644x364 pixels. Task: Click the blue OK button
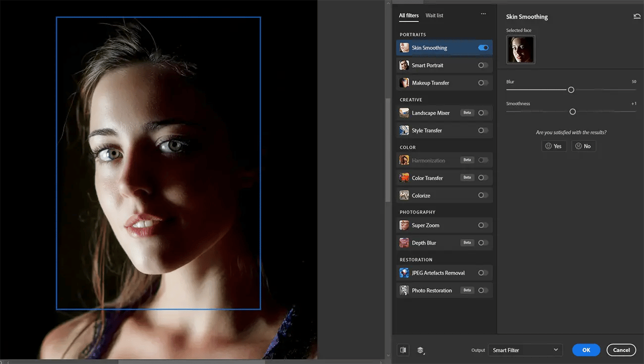pyautogui.click(x=586, y=350)
